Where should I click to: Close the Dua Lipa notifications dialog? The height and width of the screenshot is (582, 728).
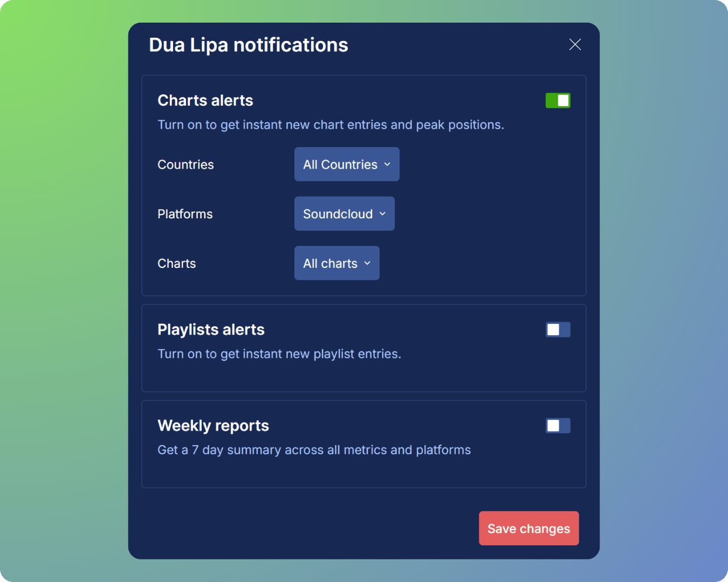575,45
